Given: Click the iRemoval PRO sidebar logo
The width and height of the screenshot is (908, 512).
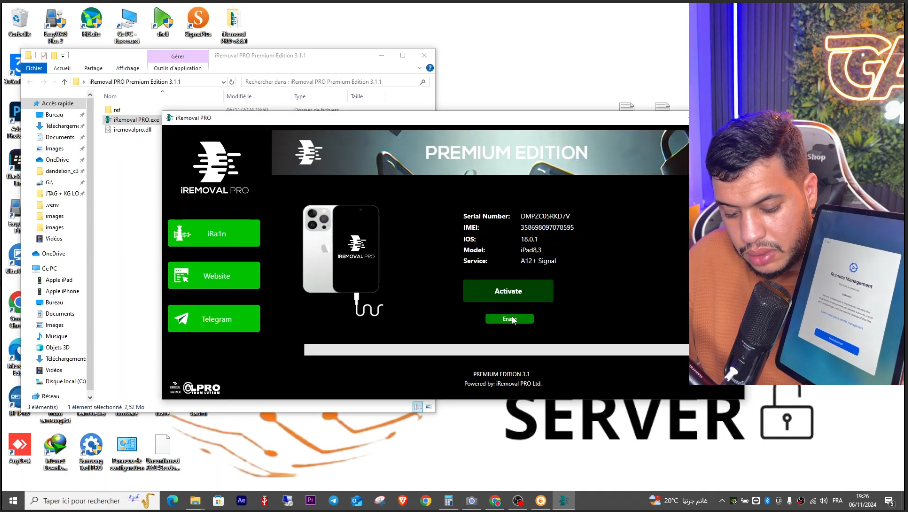Looking at the screenshot, I should tap(215, 168).
